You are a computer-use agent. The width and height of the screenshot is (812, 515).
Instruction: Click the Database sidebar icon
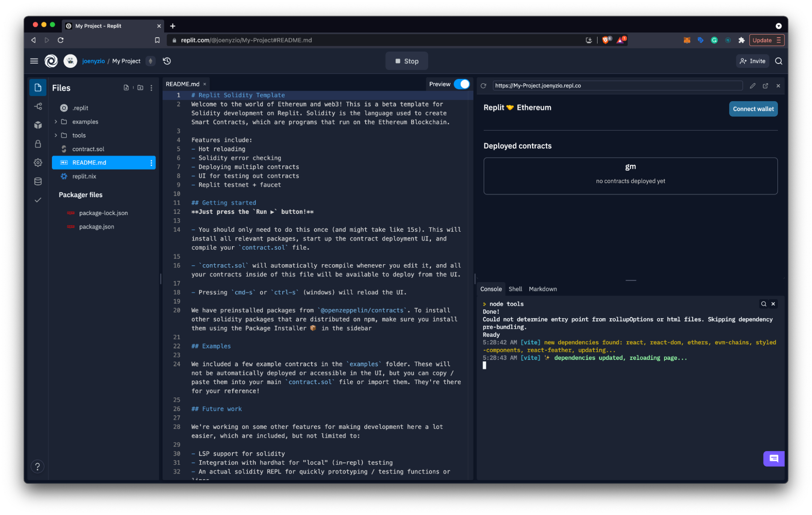click(38, 182)
